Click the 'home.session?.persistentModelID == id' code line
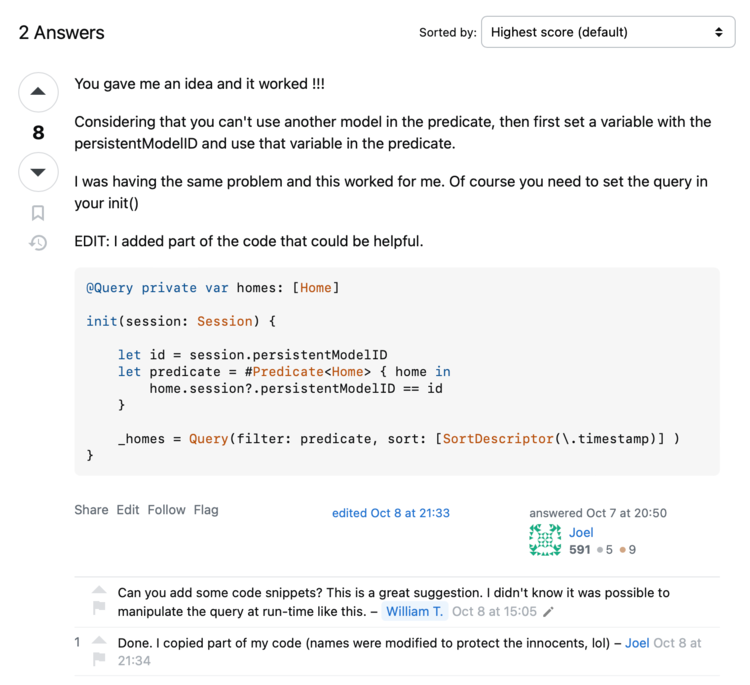 click(x=296, y=388)
